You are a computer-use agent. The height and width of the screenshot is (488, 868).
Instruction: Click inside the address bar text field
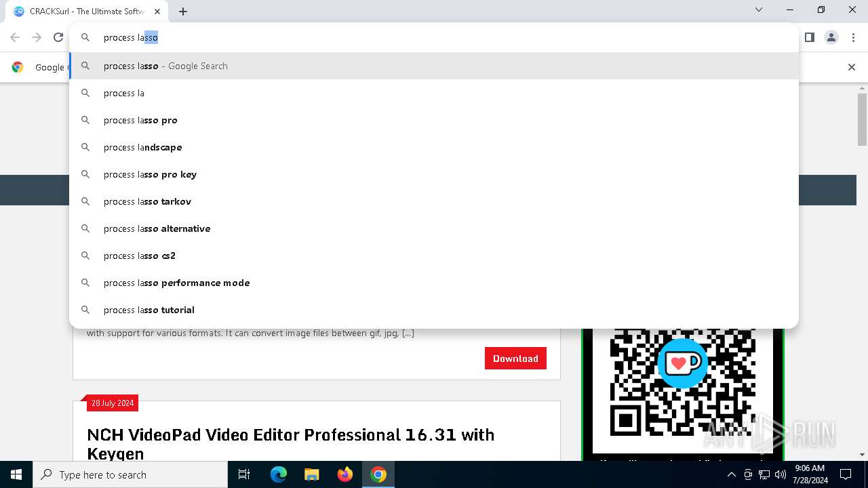pyautogui.click(x=434, y=37)
